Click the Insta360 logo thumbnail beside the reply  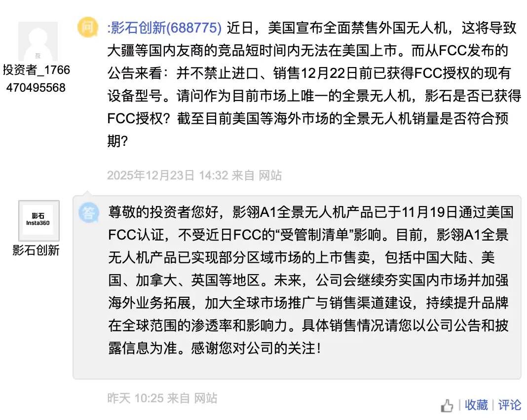coord(38,220)
